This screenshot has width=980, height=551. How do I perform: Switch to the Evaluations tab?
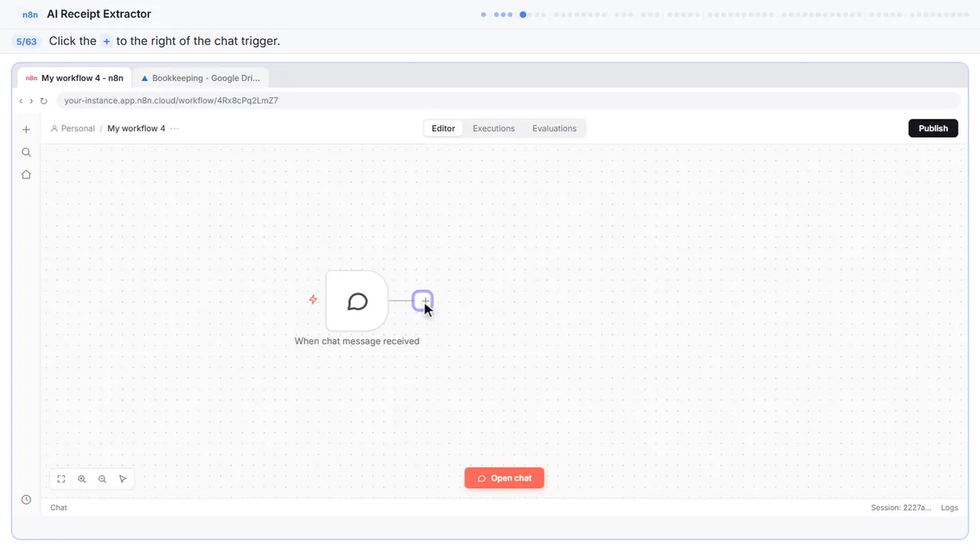pos(554,129)
